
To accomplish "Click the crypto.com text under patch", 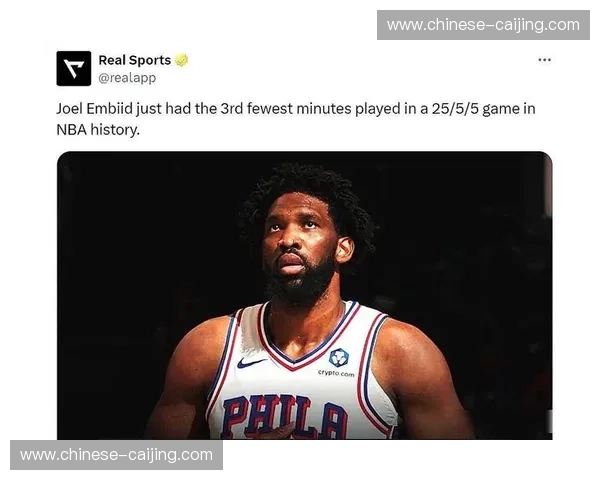I will coord(336,373).
